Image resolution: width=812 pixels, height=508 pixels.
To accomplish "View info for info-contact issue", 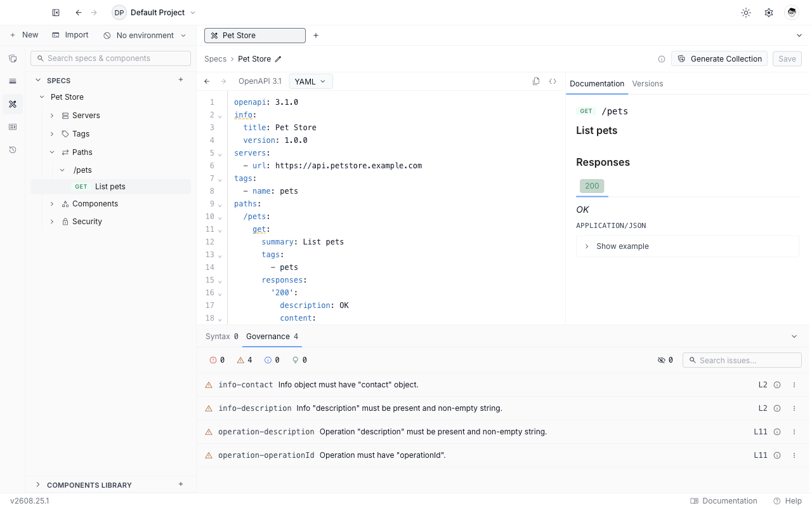I will (x=777, y=385).
